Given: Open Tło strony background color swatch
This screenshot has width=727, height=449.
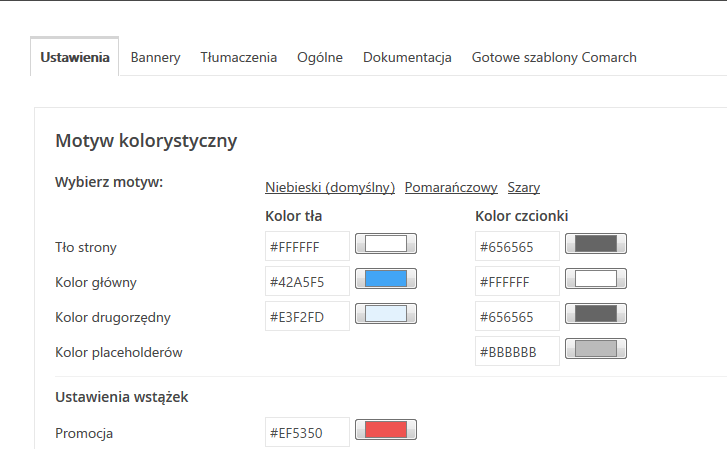Looking at the screenshot, I should point(386,244).
